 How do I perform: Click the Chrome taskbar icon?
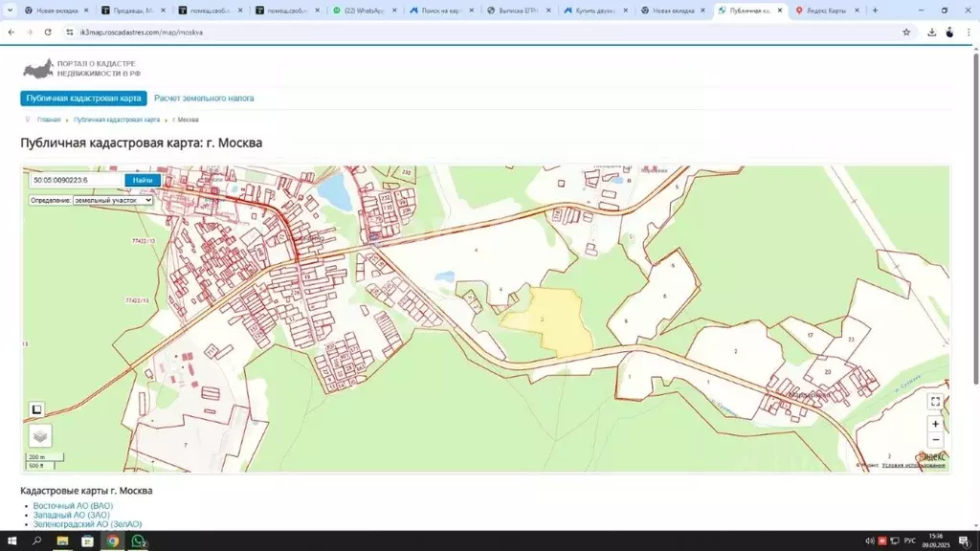113,541
